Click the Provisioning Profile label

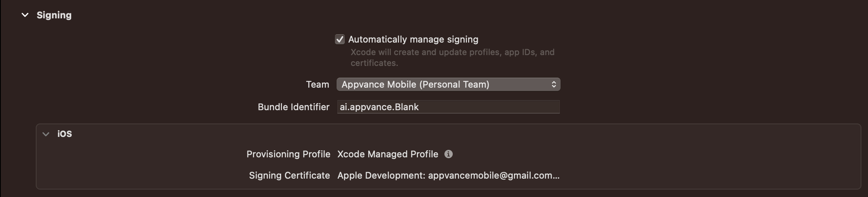288,154
